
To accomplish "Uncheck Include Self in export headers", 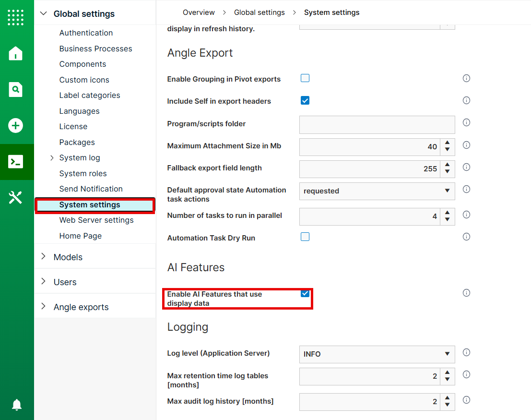I will point(305,101).
